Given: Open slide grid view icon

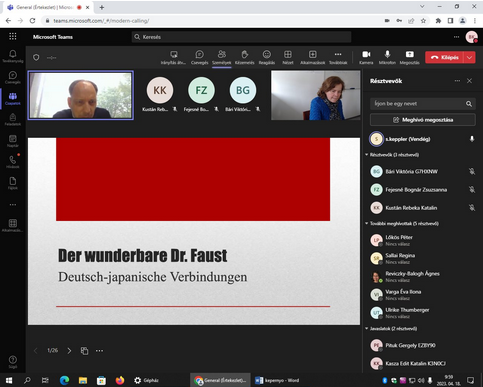Looking at the screenshot, I should (x=84, y=351).
